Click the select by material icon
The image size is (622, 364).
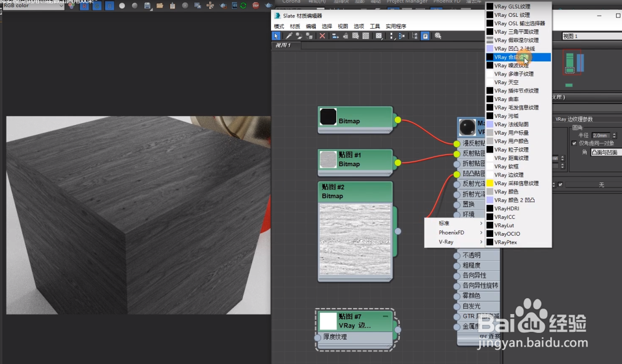click(438, 36)
